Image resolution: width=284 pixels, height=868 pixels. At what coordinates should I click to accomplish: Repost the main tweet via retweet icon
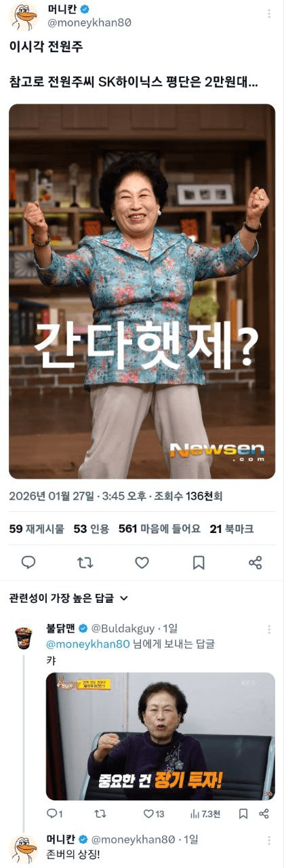click(85, 562)
